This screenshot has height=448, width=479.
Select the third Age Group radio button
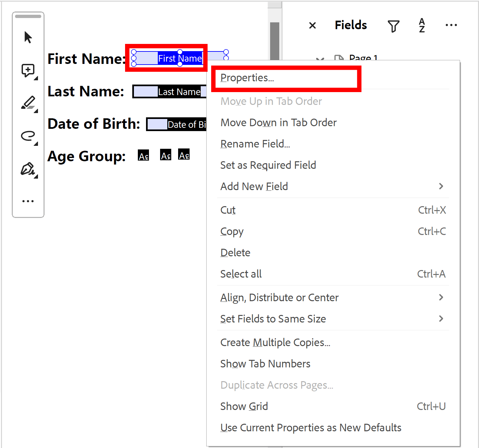pyautogui.click(x=184, y=155)
